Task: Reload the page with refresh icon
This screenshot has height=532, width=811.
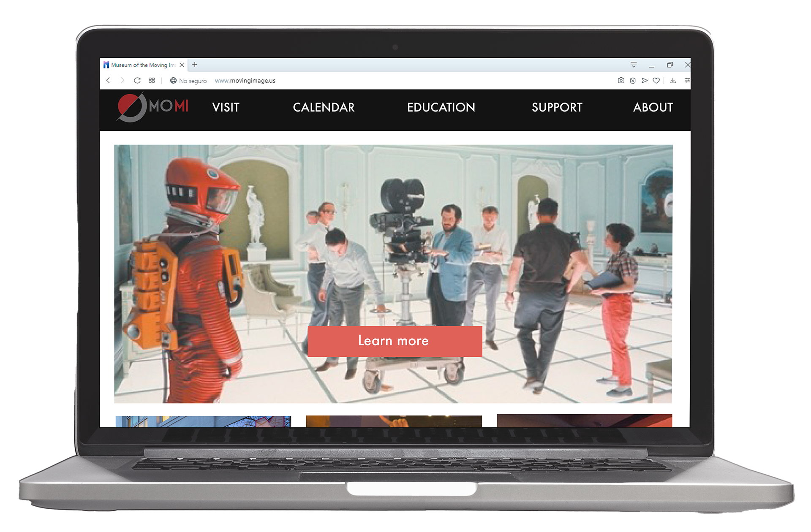Action: 137,80
